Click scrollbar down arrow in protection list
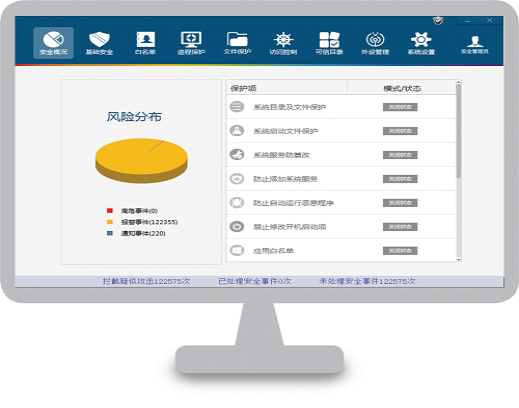 459,259
